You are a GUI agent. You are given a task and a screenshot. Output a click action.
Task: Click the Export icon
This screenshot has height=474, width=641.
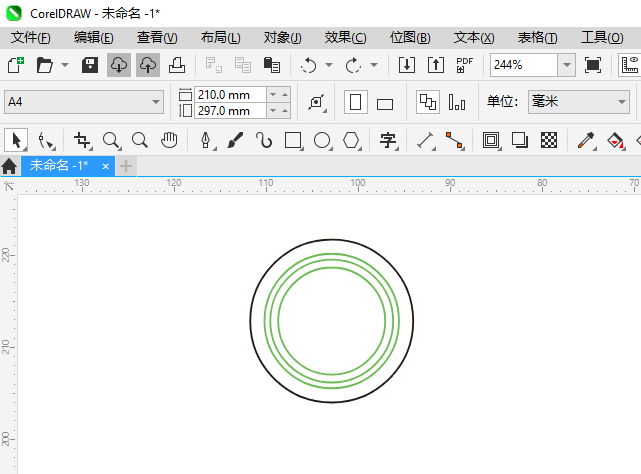click(x=436, y=65)
